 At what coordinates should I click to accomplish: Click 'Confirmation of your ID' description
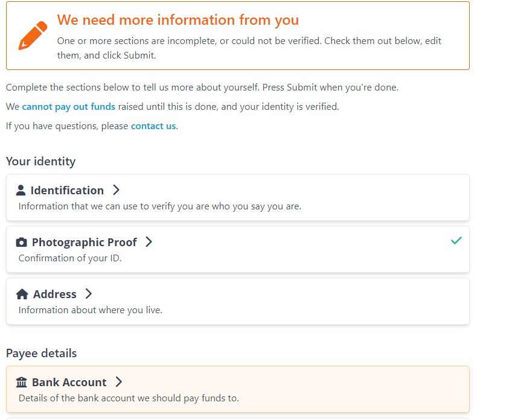pyautogui.click(x=70, y=258)
